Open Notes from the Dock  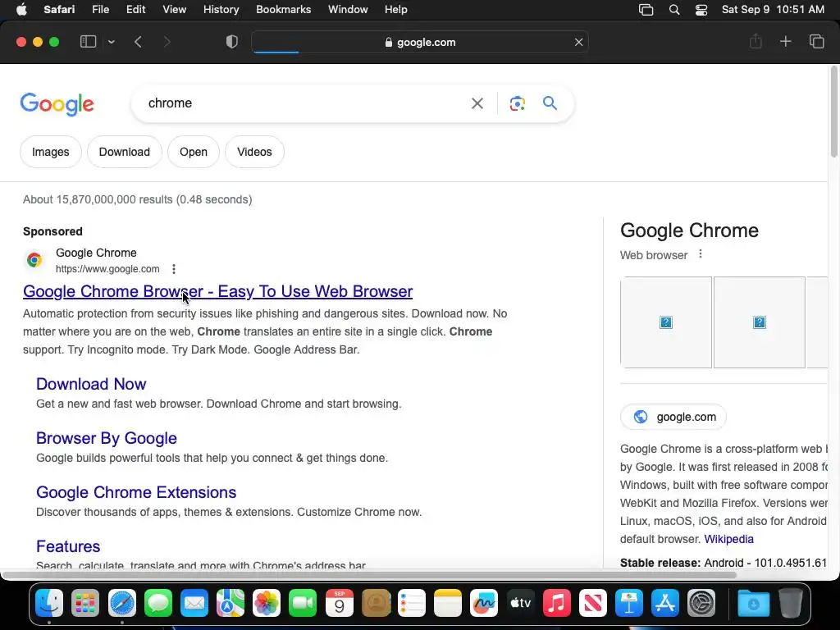448,603
